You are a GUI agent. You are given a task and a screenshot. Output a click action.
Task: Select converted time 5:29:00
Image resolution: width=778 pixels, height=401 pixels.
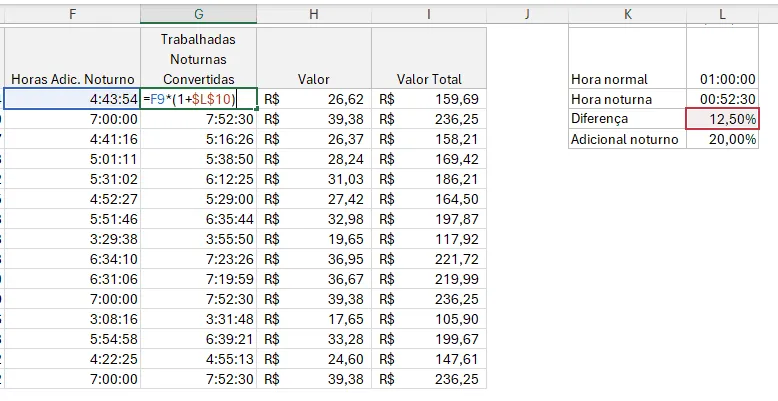tap(198, 199)
